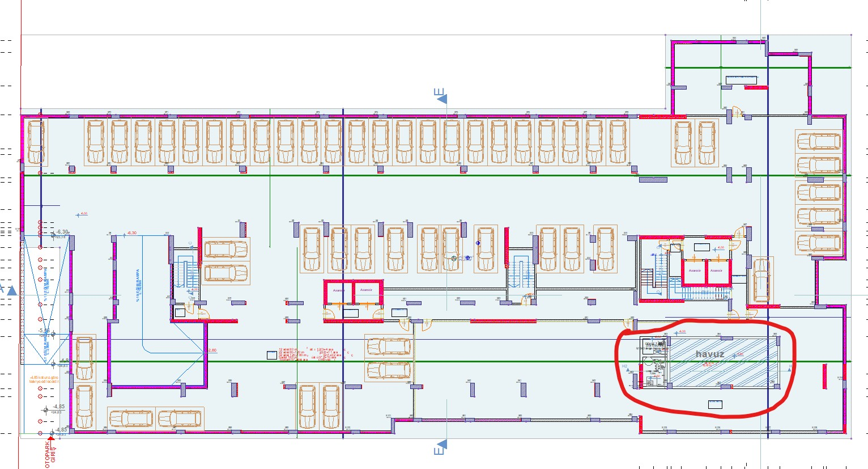This screenshot has width=868, height=469.
Task: Select the red parking area calculation text
Action: 314,354
